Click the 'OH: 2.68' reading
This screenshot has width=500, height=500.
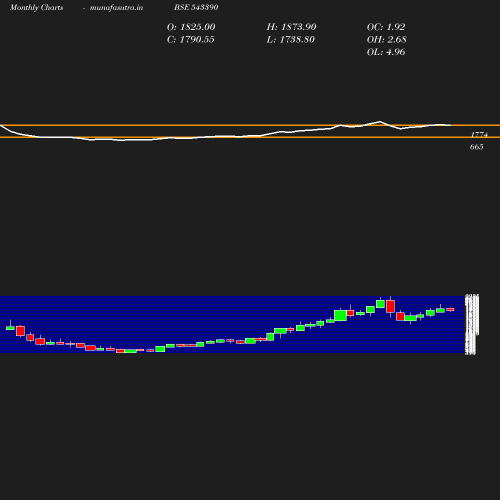(x=386, y=40)
